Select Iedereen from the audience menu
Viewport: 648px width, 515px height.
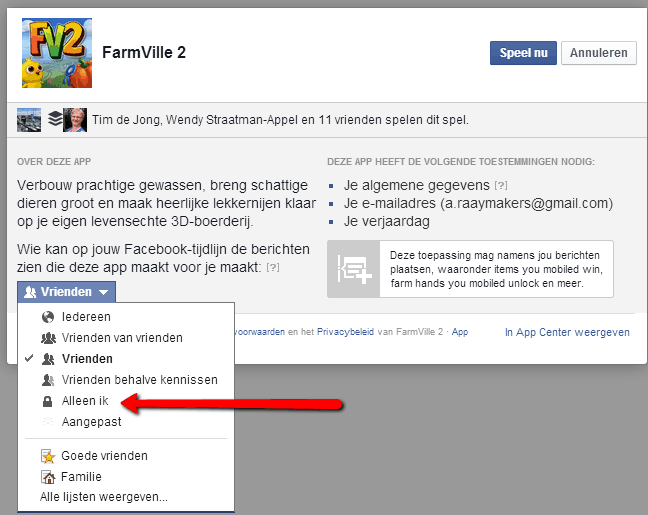pos(126,317)
